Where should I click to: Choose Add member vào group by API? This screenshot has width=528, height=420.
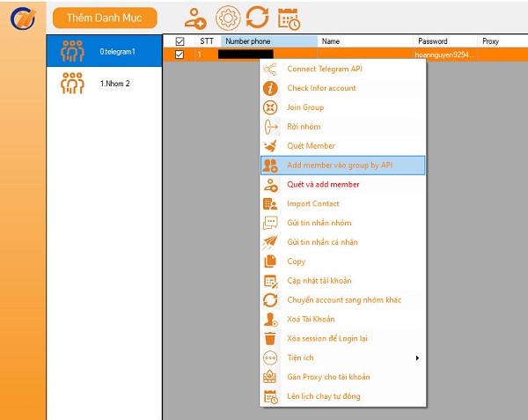(x=343, y=165)
